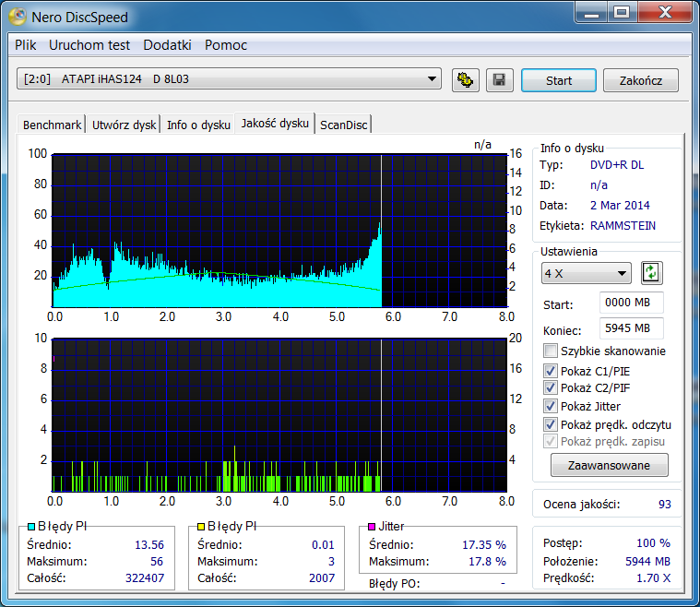The image size is (700, 607).
Task: Click the green refresh speed icon
Action: 651,273
